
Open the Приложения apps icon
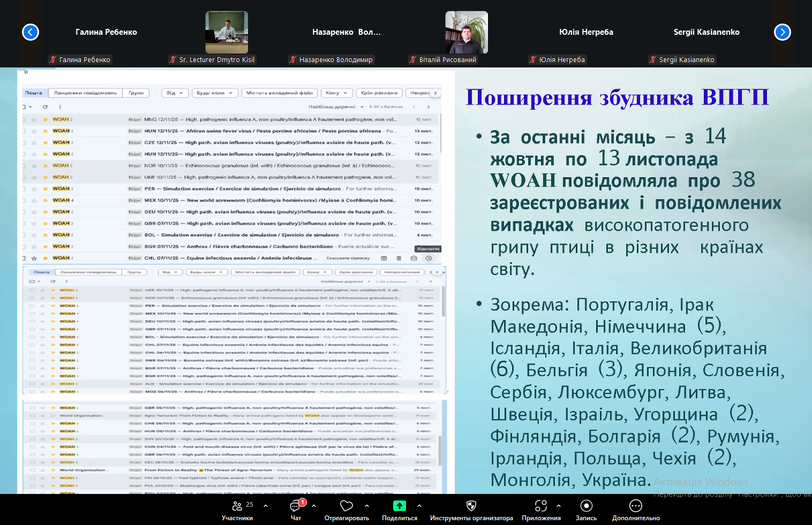(541, 506)
